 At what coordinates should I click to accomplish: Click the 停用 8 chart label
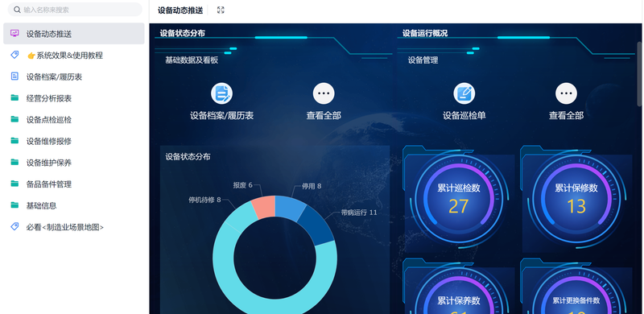[312, 186]
